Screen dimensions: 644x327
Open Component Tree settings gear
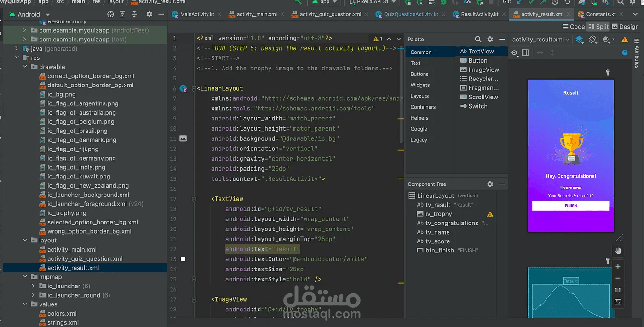click(x=490, y=184)
